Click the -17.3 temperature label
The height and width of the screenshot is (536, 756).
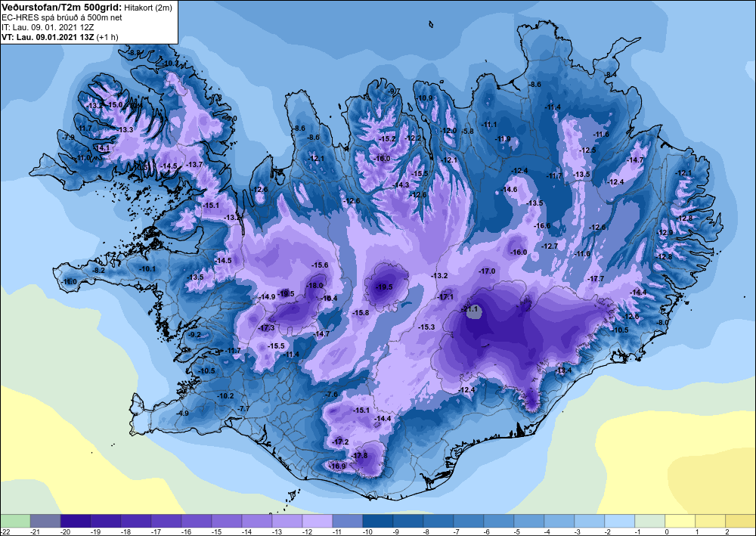tap(267, 328)
